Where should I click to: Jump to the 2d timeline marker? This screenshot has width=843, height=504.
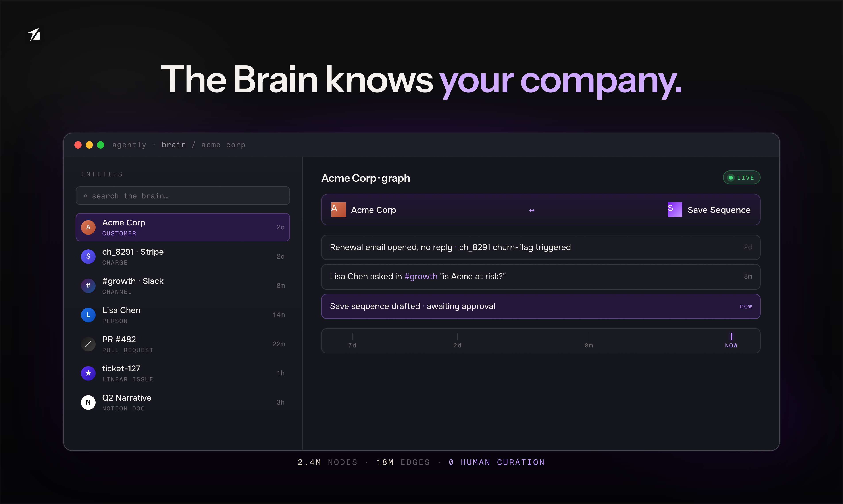click(x=457, y=341)
